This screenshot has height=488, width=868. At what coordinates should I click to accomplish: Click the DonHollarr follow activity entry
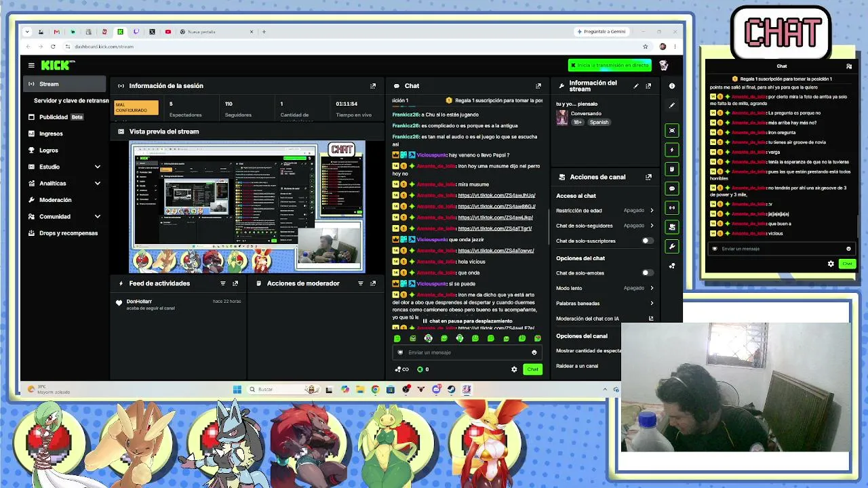tap(180, 304)
